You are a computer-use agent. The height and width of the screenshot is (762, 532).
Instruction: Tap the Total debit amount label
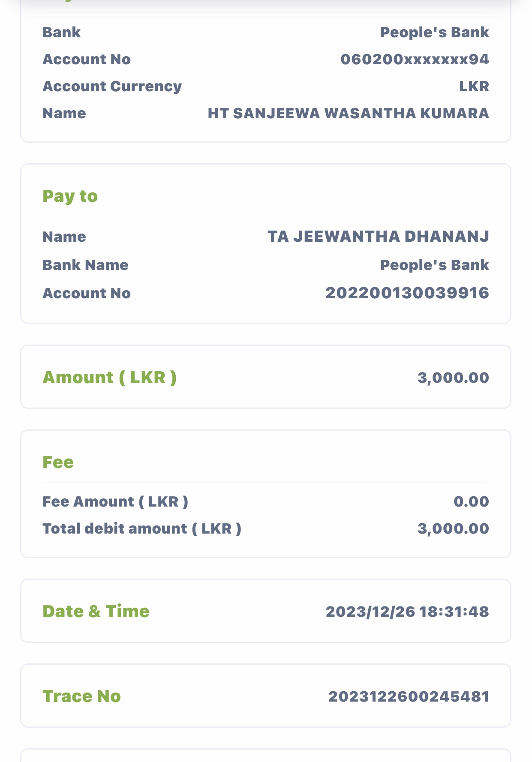[141, 528]
